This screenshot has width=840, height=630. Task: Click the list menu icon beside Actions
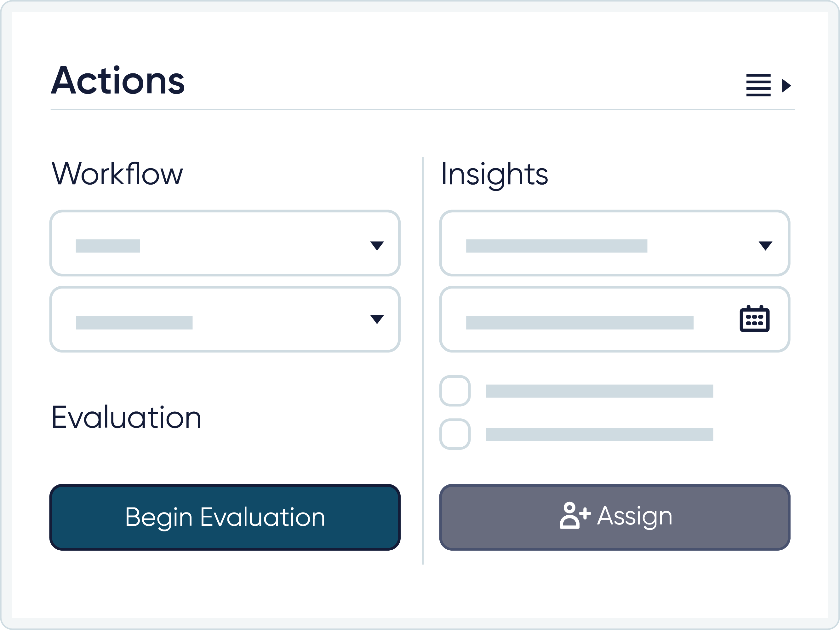[x=758, y=85]
